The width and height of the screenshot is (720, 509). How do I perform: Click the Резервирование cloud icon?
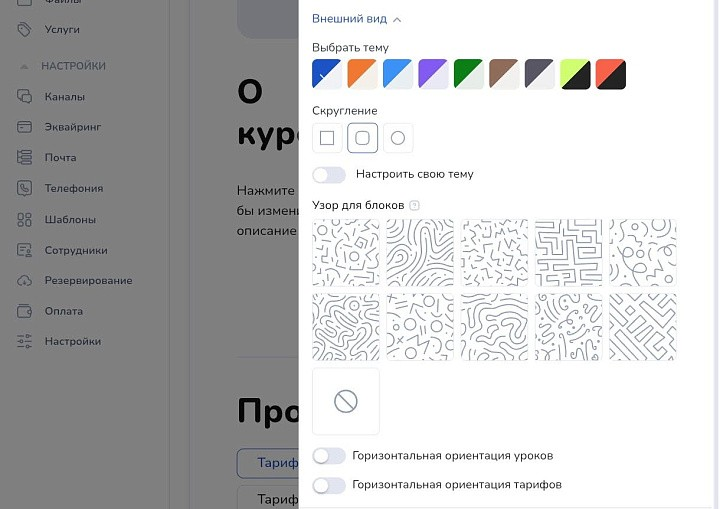pos(24,281)
